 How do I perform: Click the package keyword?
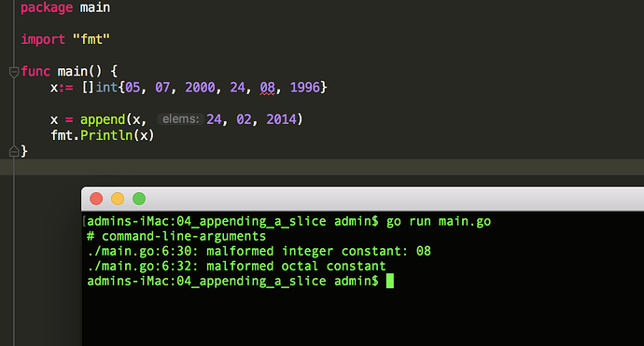point(47,7)
